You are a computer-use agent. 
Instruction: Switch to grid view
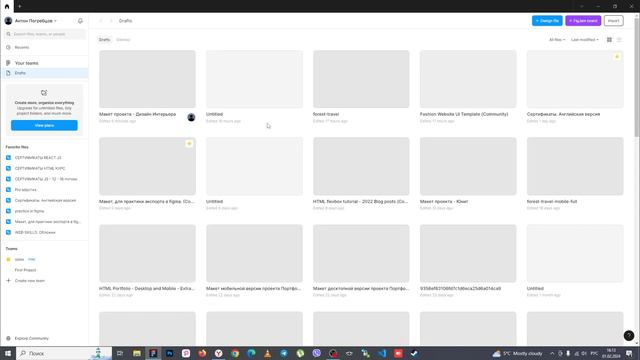pyautogui.click(x=609, y=40)
